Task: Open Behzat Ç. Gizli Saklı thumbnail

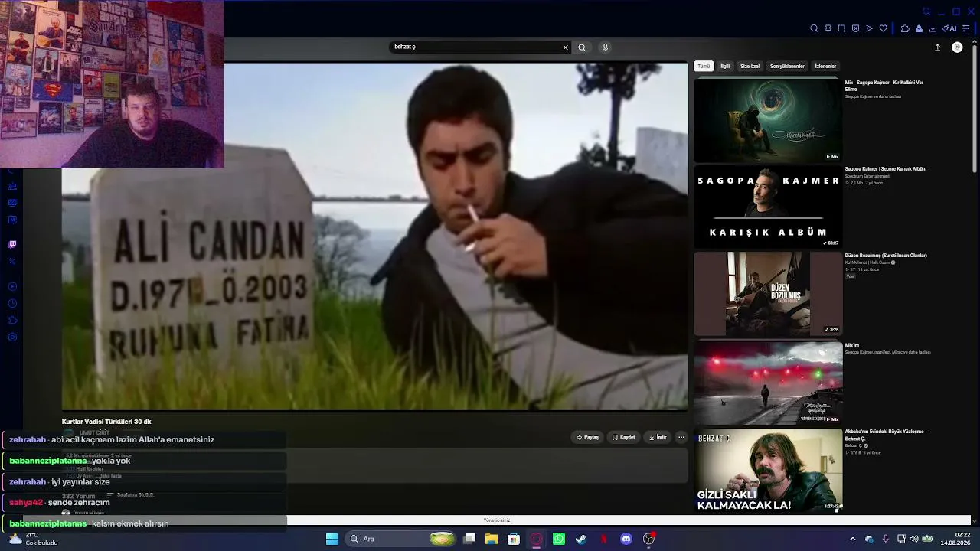Action: (x=767, y=470)
